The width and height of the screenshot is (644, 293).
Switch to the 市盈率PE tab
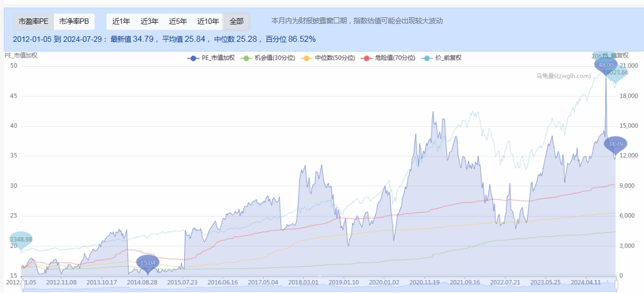pyautogui.click(x=33, y=21)
